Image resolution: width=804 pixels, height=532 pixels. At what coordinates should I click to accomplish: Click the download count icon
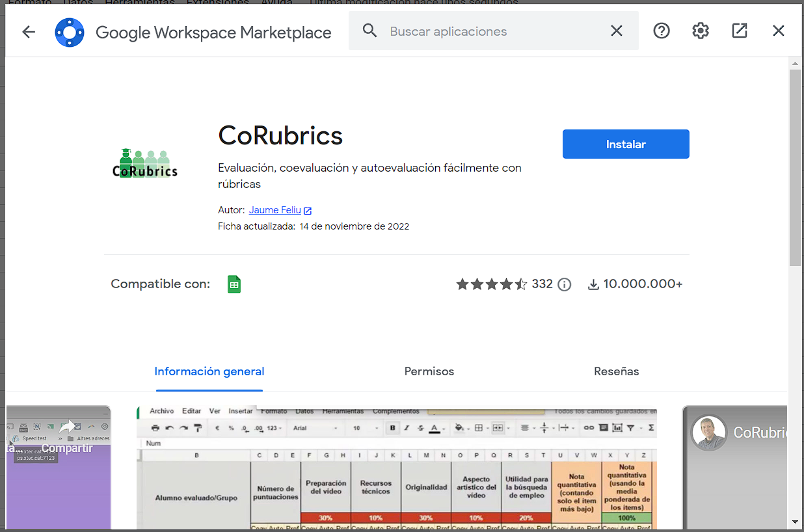tap(593, 284)
